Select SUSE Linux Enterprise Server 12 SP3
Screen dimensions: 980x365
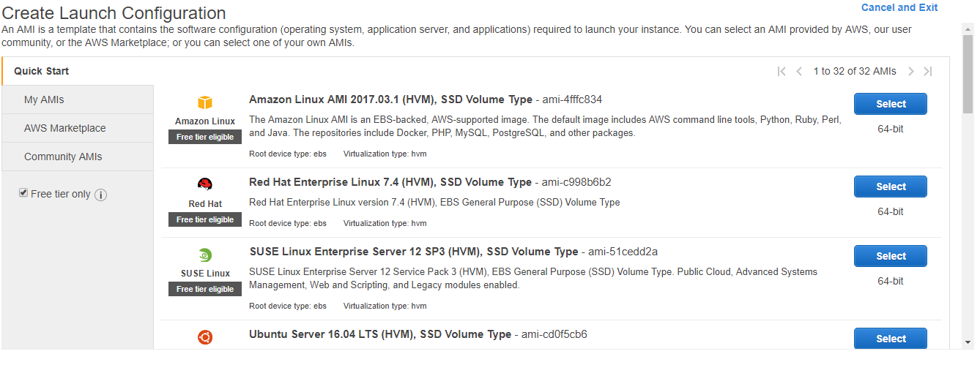[891, 256]
